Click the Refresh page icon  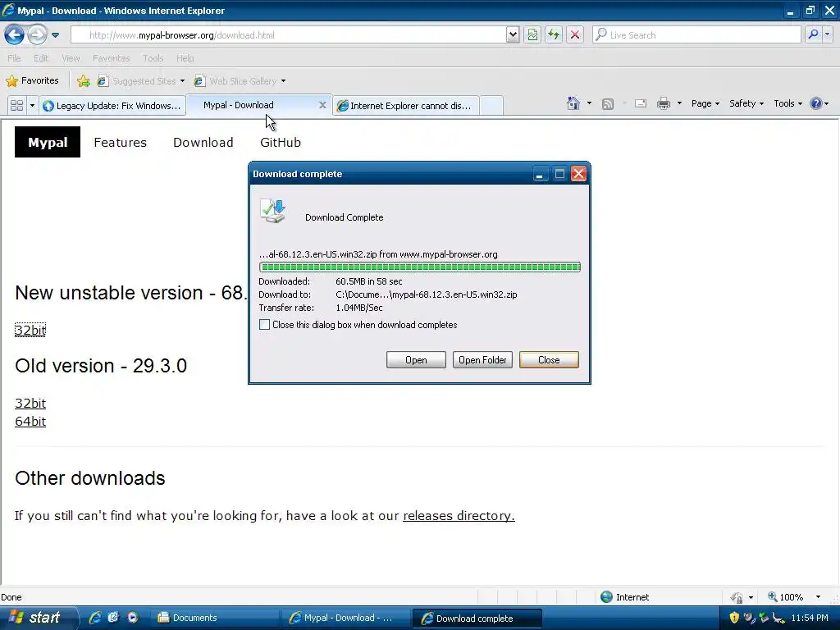click(554, 34)
